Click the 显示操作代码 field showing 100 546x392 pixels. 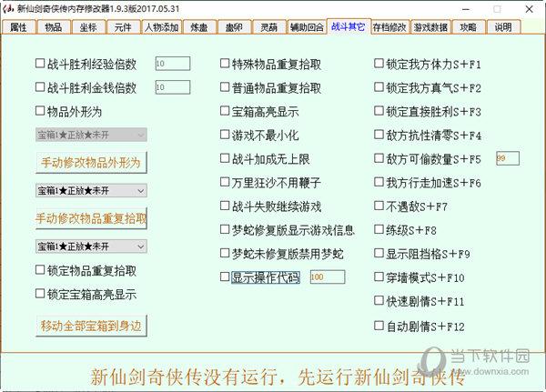[x=328, y=276]
